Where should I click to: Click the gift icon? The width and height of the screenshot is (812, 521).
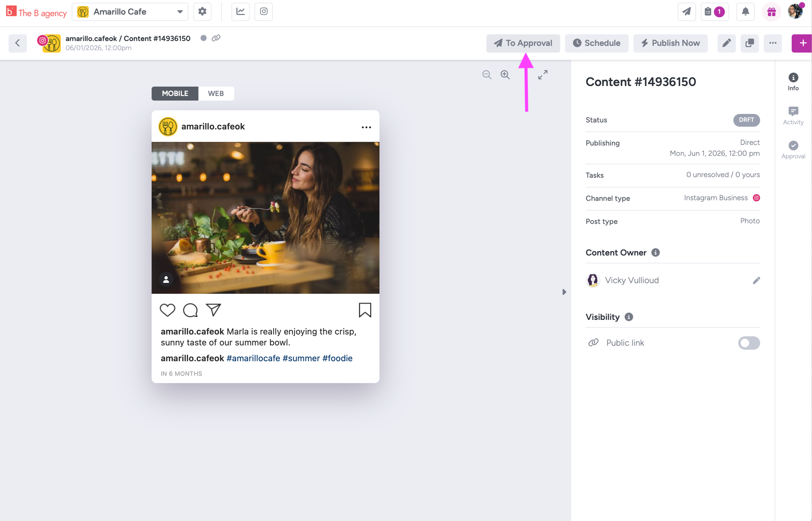click(x=771, y=12)
